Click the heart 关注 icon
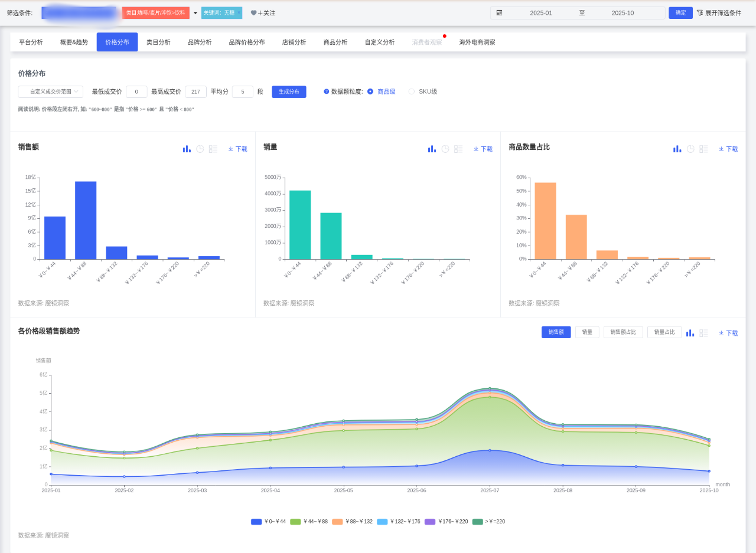The height and width of the screenshot is (553, 756). [x=253, y=13]
